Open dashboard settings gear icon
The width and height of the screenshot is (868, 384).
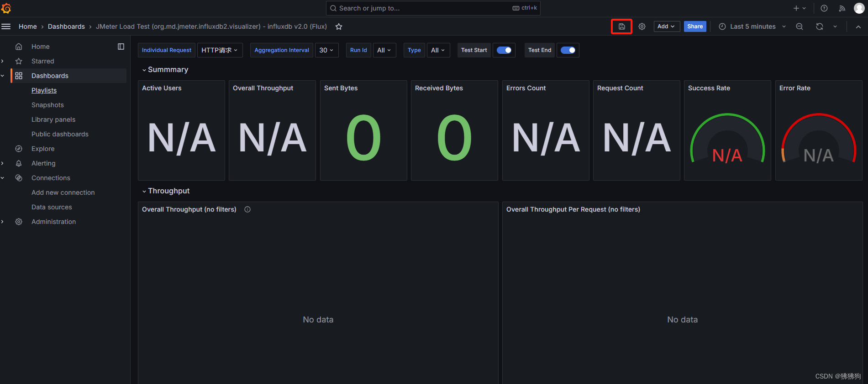(642, 26)
